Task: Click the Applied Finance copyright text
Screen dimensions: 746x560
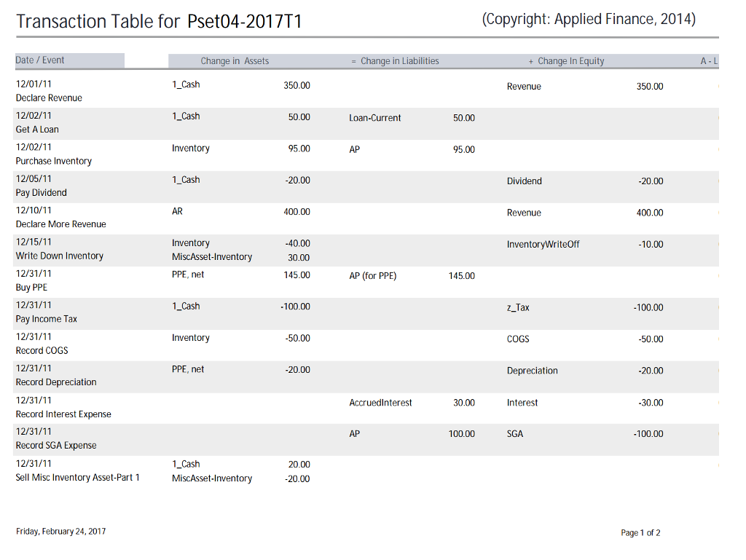Action: [x=589, y=20]
